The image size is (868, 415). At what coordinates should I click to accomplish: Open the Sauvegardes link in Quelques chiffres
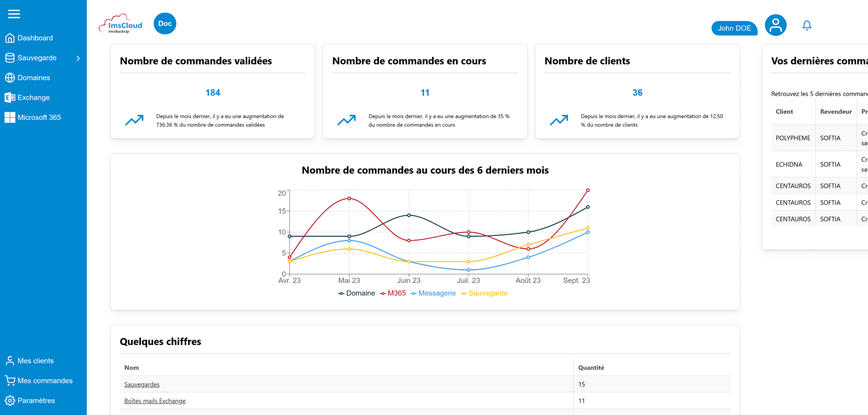[142, 384]
